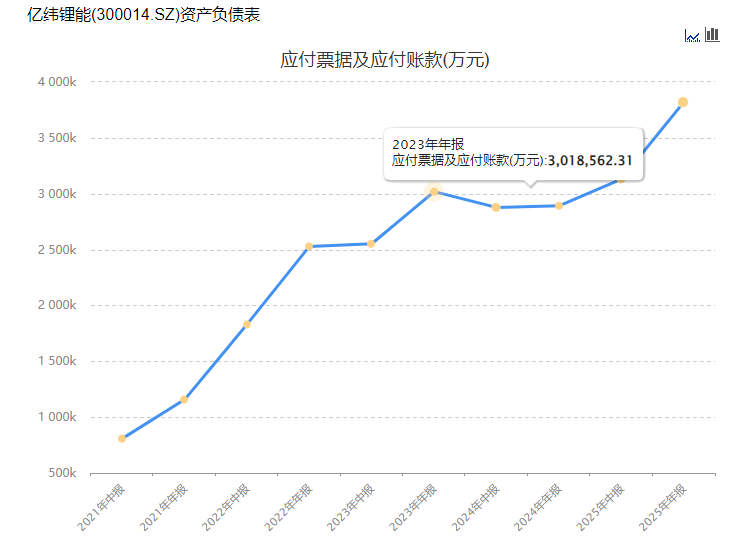
Task: Click the tooltip value 3,018,562.31
Action: [590, 160]
